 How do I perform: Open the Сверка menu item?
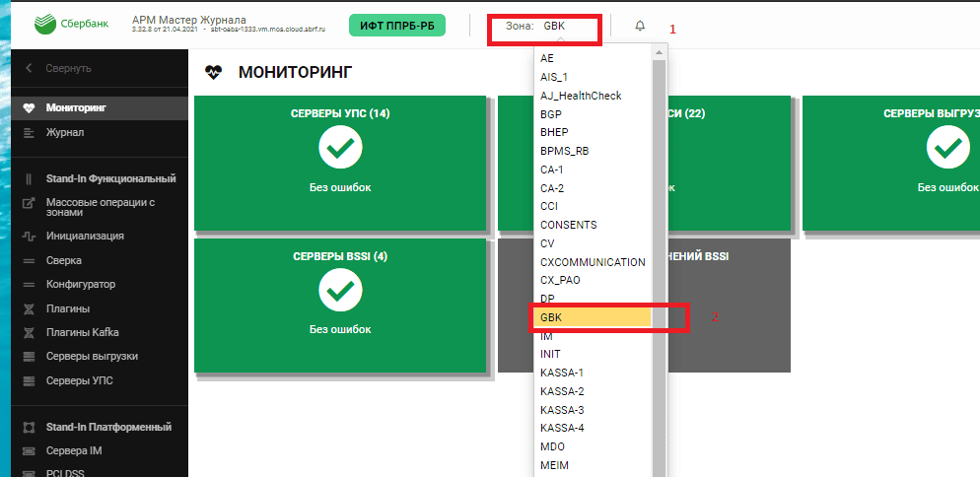(x=63, y=260)
